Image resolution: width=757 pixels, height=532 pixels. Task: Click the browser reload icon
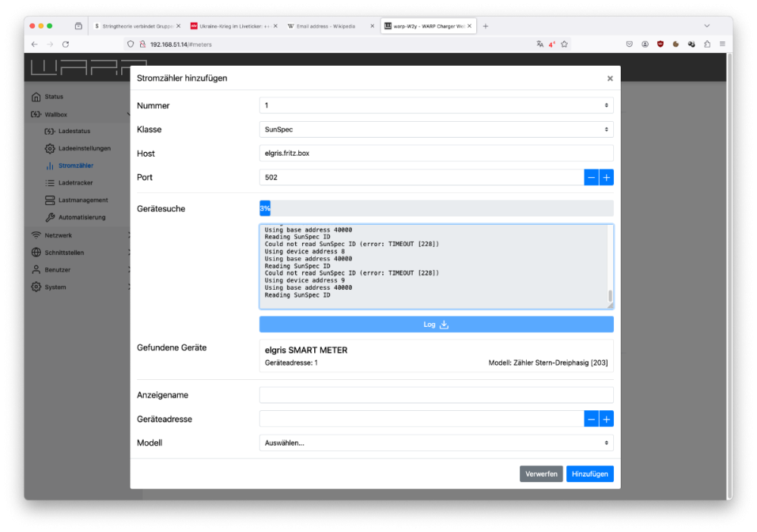click(66, 45)
